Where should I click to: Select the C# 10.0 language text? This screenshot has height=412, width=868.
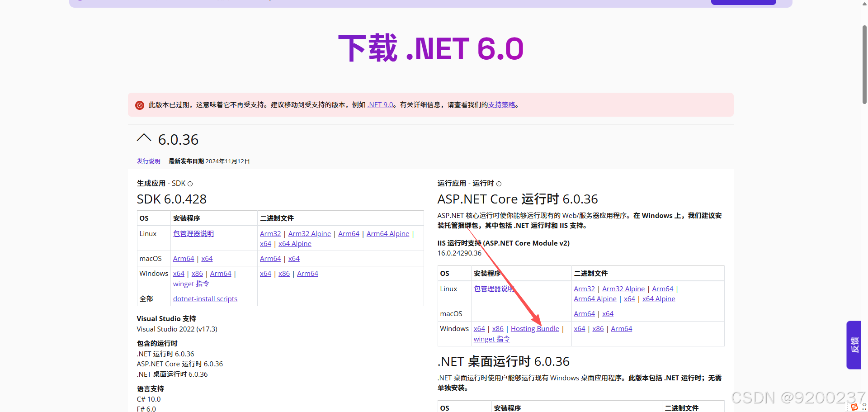[149, 399]
